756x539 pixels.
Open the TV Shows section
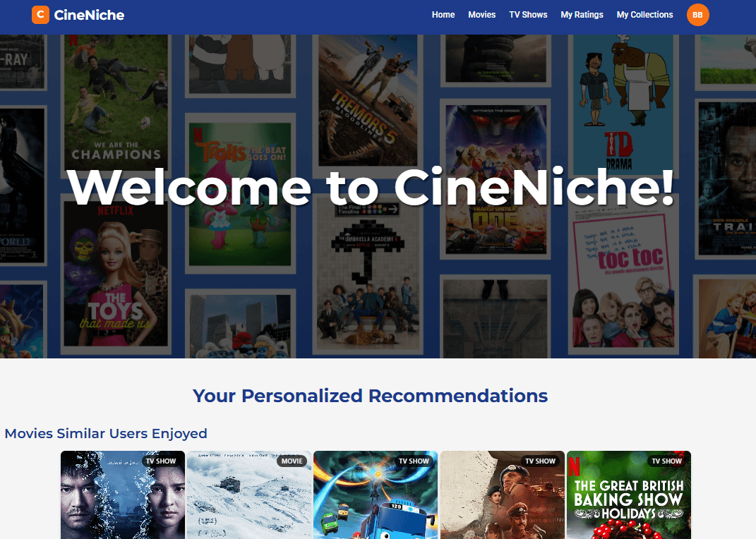coord(528,15)
